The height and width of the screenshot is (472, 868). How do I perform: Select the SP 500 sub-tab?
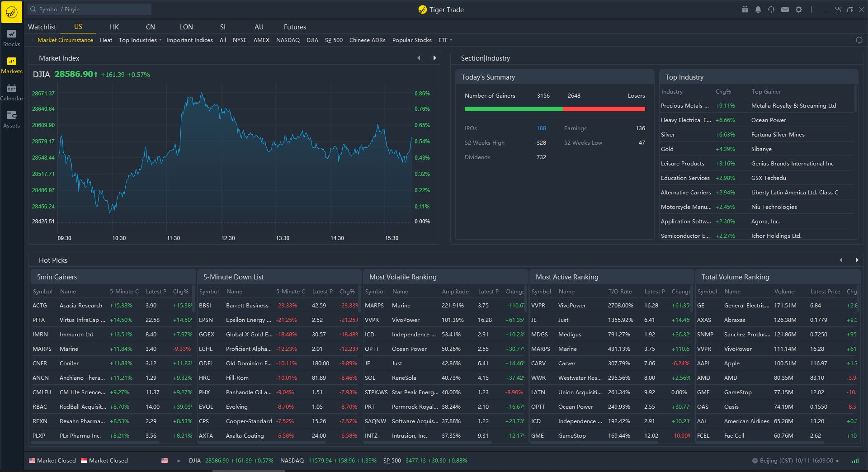[334, 40]
